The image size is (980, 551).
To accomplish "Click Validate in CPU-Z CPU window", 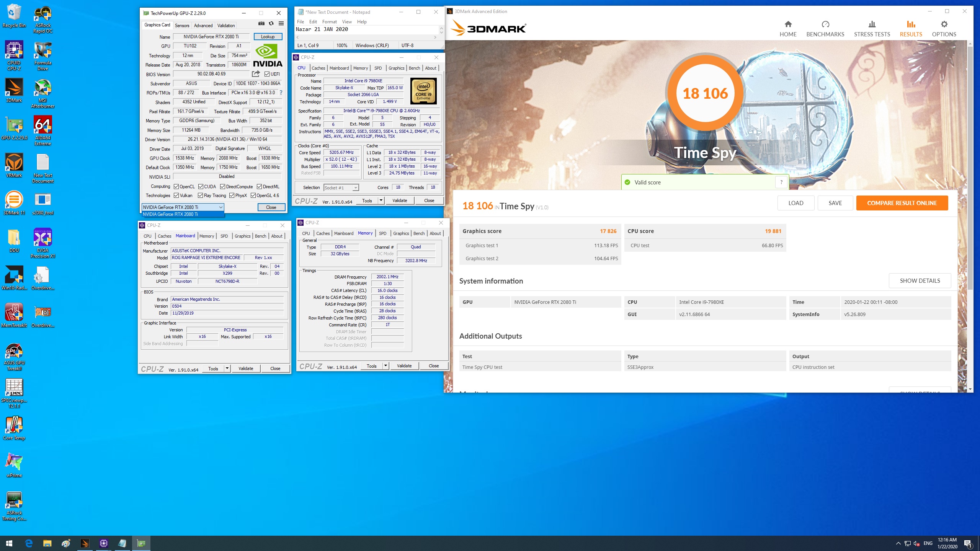I will click(400, 201).
